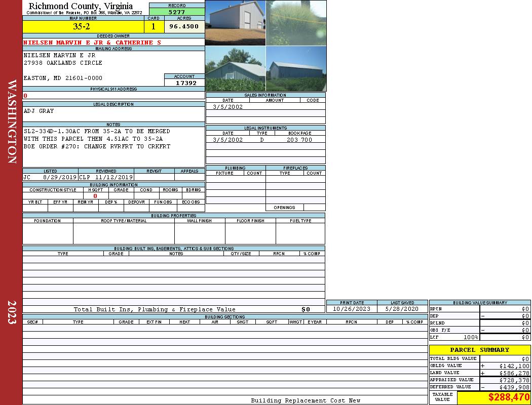Click the WASHINGTON label in red sidebar
Image resolution: width=532 pixels, height=405 pixels.
pos(12,121)
